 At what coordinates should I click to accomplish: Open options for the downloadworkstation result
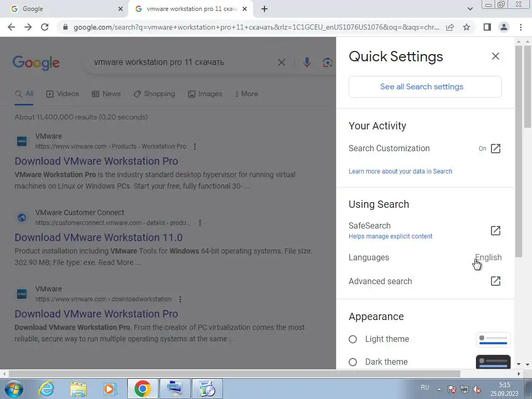click(180, 299)
